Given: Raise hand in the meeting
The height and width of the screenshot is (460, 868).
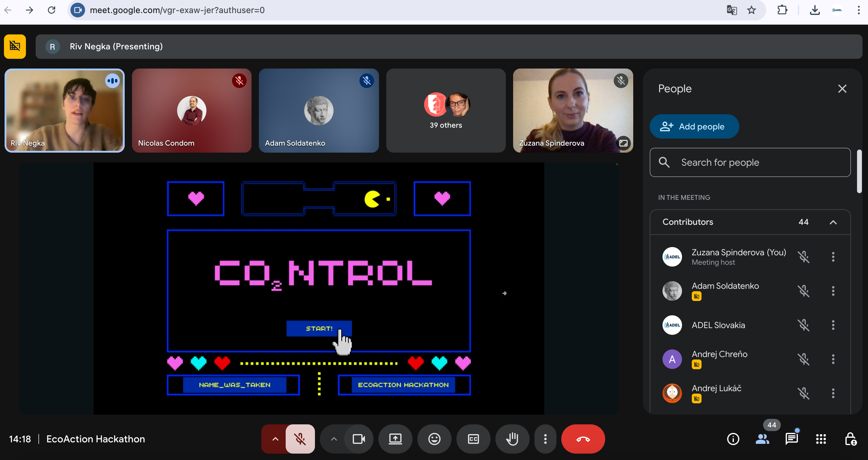Looking at the screenshot, I should point(512,439).
